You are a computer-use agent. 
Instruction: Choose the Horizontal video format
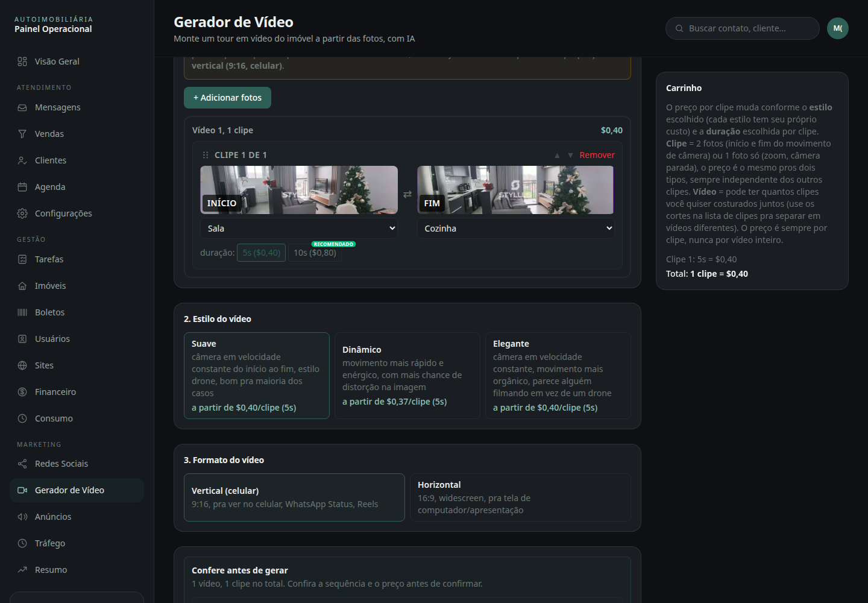pyautogui.click(x=520, y=497)
